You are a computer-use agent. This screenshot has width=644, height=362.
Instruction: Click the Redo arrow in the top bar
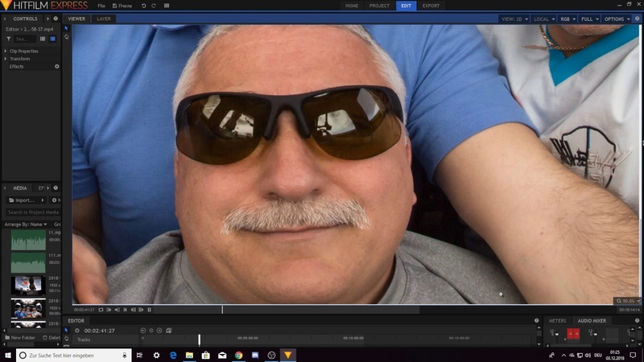[x=154, y=6]
